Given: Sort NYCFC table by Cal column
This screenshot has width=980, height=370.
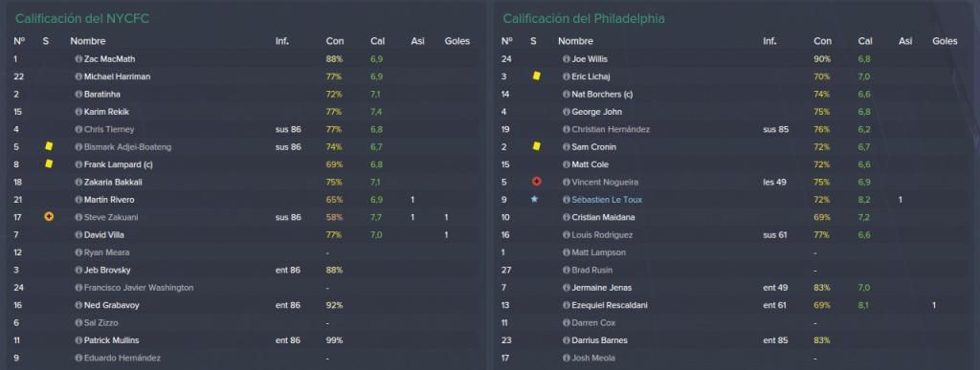Looking at the screenshot, I should [x=377, y=41].
